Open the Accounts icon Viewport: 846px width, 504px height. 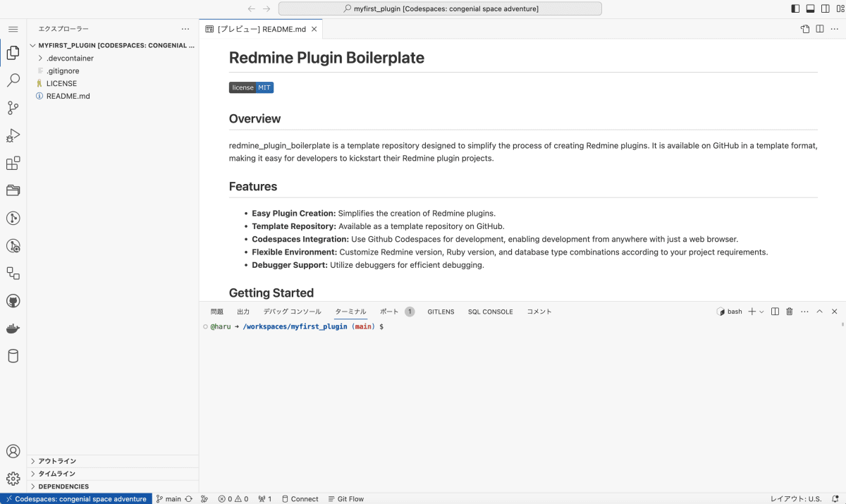13,451
